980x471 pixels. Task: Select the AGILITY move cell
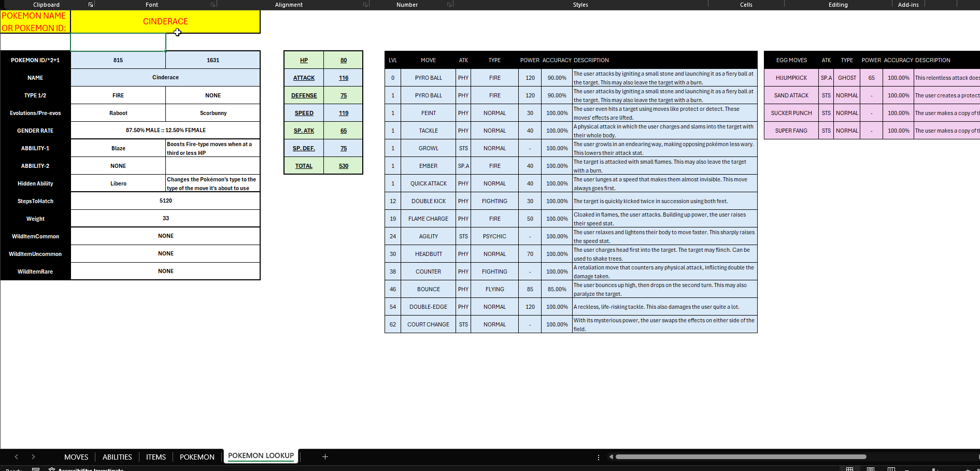(428, 236)
